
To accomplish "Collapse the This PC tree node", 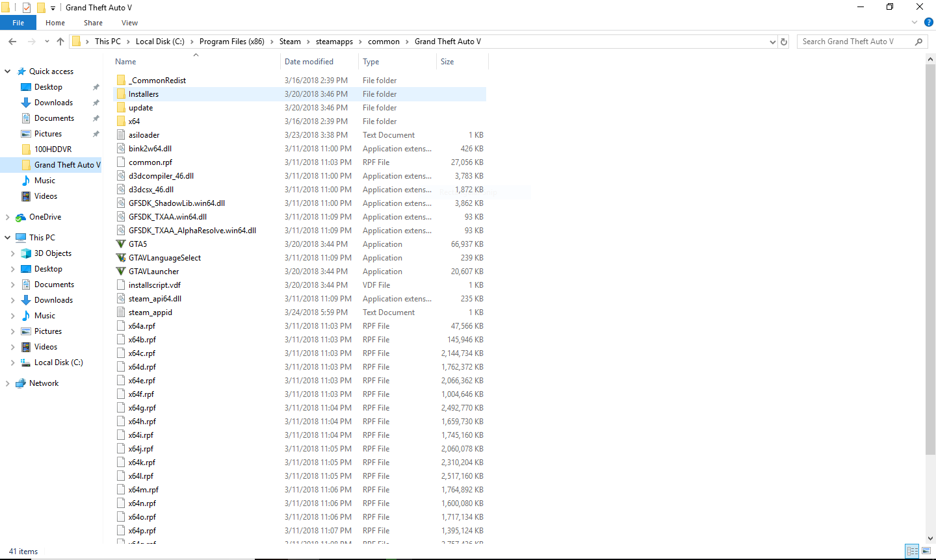I will [8, 238].
